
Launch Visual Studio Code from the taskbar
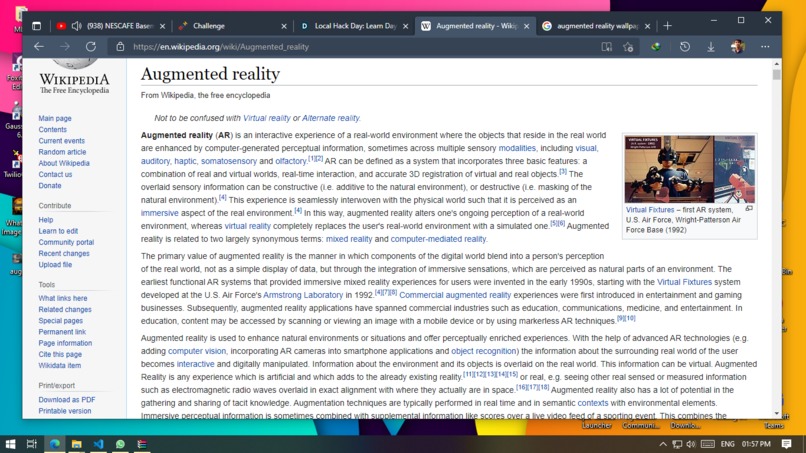click(98, 444)
